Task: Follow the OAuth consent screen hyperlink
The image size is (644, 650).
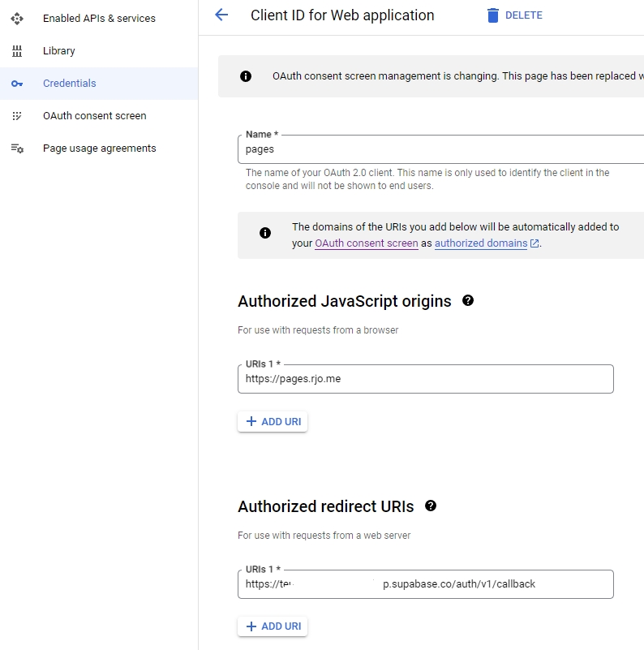Action: 367,243
